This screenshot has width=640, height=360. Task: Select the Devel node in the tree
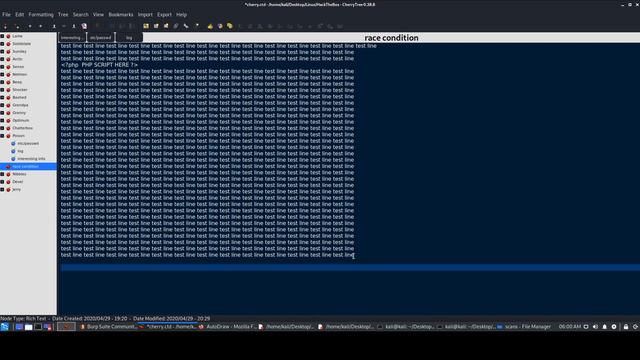(18, 182)
